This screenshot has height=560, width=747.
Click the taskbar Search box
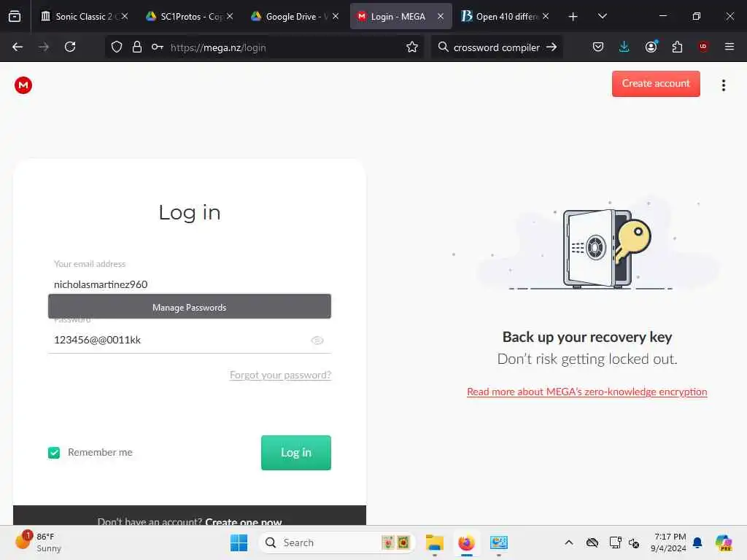(337, 542)
